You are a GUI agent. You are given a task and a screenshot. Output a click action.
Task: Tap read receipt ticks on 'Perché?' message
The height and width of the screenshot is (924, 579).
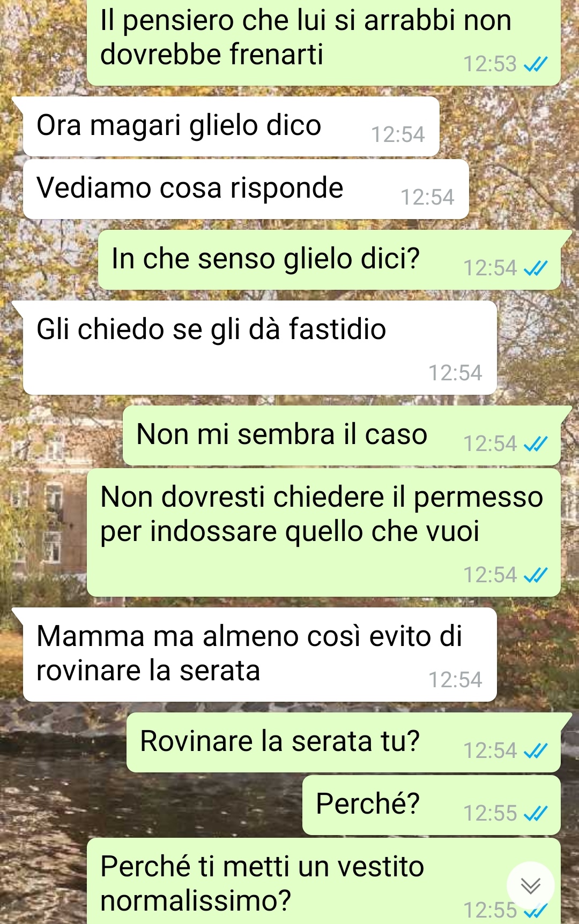click(536, 814)
